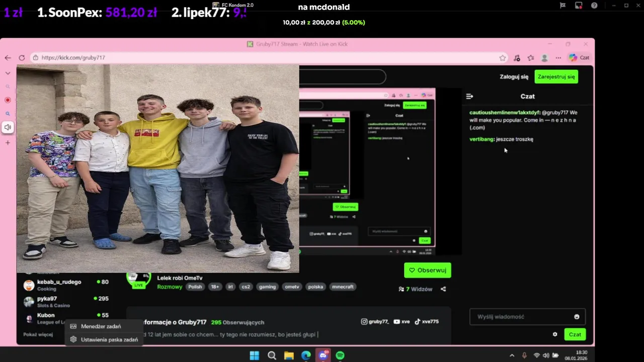Open volume speaker tray icon
Screen dimensions: 644x362
[546, 355]
